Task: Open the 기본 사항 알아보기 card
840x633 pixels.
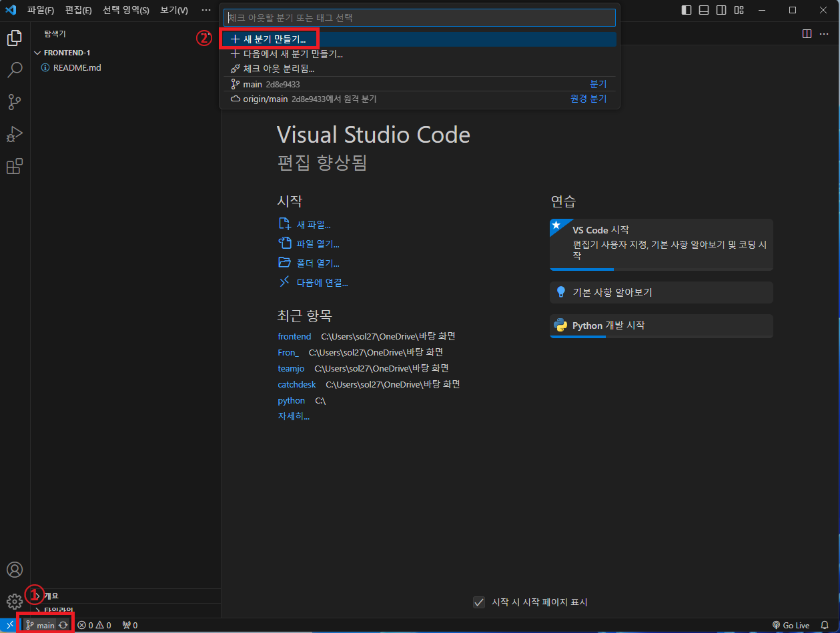Action: pos(661,292)
